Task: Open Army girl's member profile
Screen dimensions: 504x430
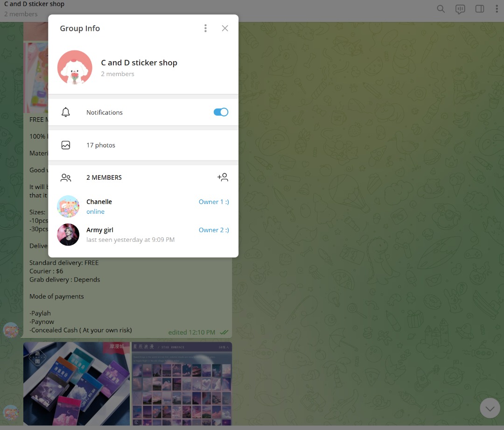Action: (100, 230)
